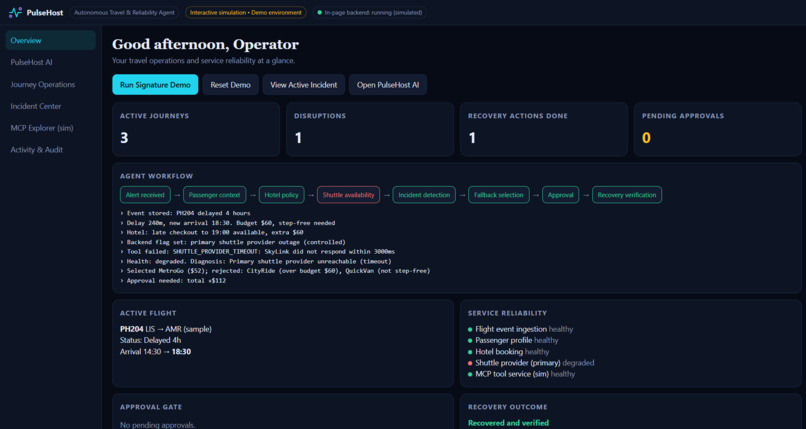Click the Autonomous Travel & Reliability Agent badge
806x429 pixels.
124,12
